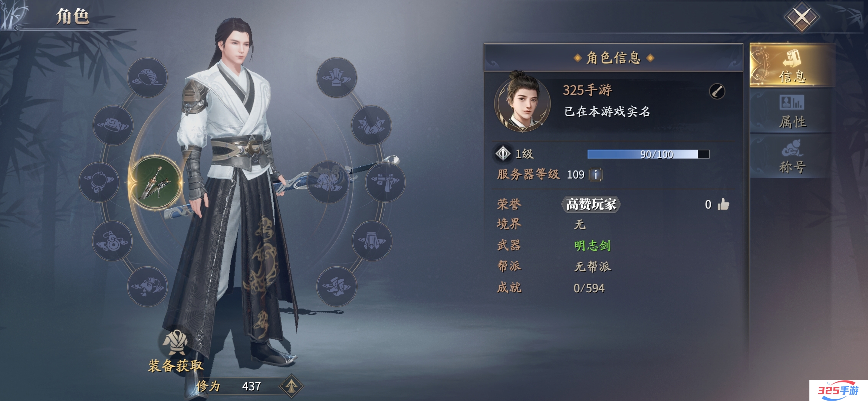Viewport: 868px width, 401px height.
Task: Open the empty hat equipment slot
Action: tap(336, 77)
